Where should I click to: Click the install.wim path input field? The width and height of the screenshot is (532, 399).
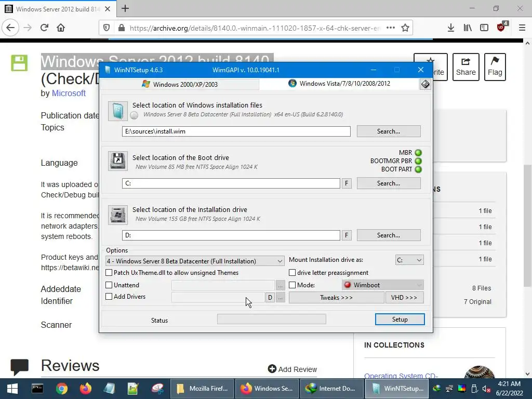(236, 131)
